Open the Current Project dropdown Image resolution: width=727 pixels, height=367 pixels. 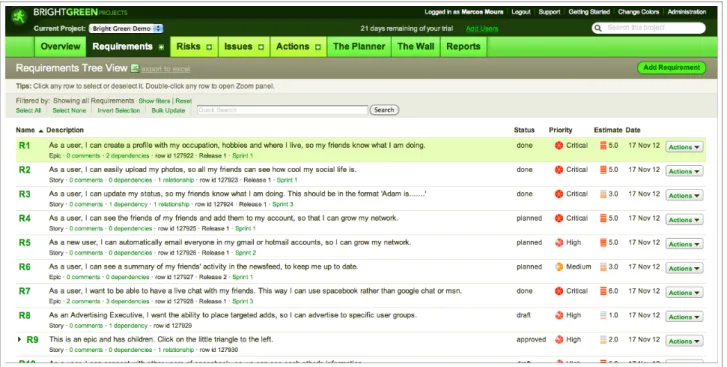126,29
